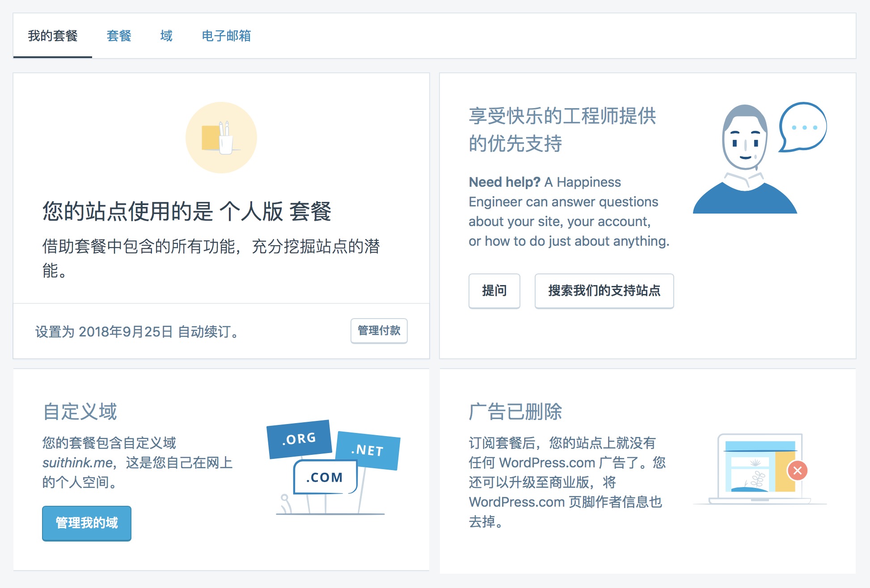Click the red X ad-removed icon
The height and width of the screenshot is (588, 870).
(797, 470)
